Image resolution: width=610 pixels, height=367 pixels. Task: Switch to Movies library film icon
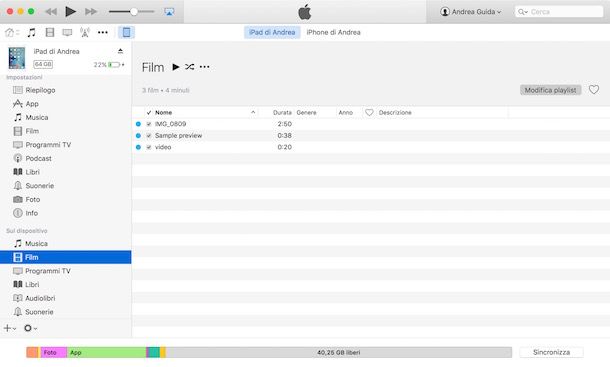[x=50, y=32]
